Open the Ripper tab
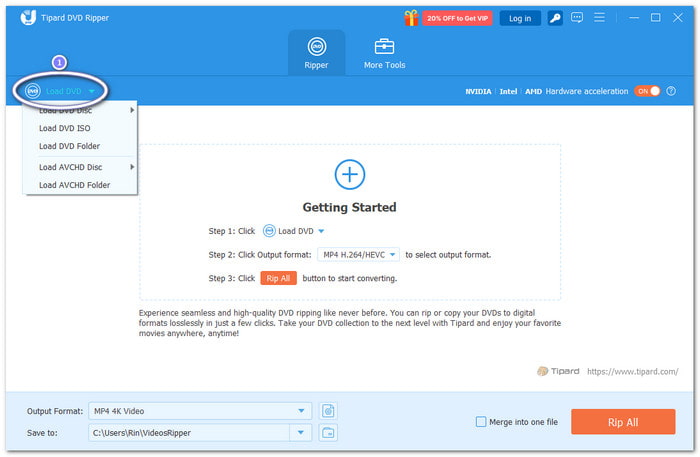 point(317,53)
